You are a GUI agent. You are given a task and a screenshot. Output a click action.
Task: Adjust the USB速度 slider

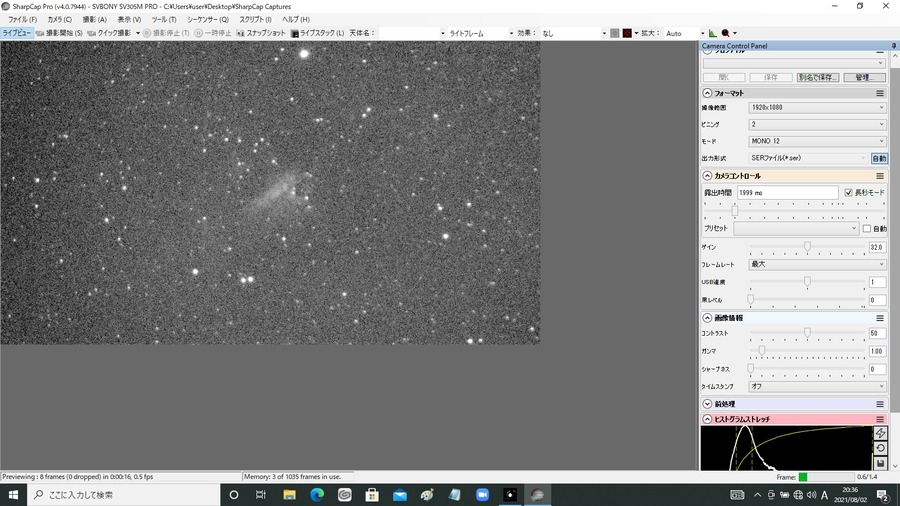tap(807, 282)
